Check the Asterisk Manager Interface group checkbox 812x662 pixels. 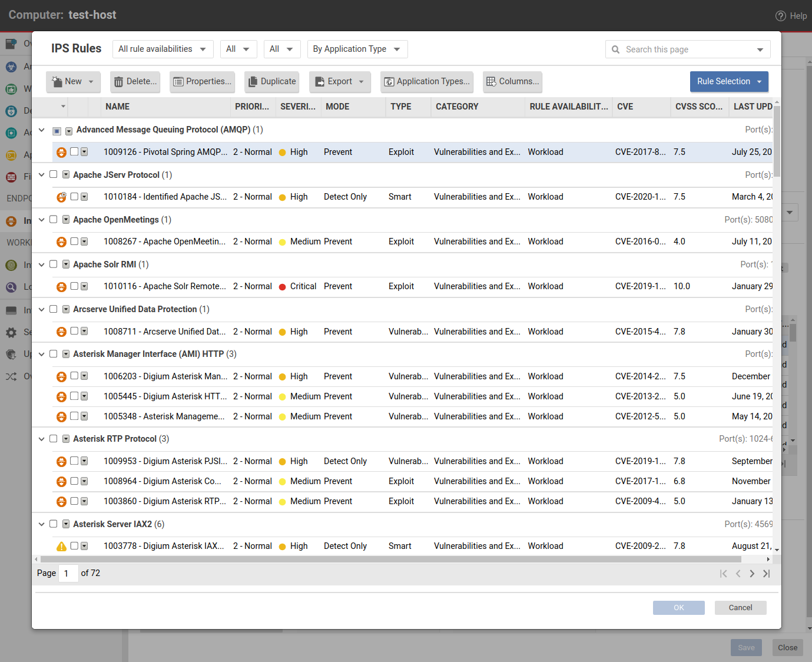pos(54,353)
